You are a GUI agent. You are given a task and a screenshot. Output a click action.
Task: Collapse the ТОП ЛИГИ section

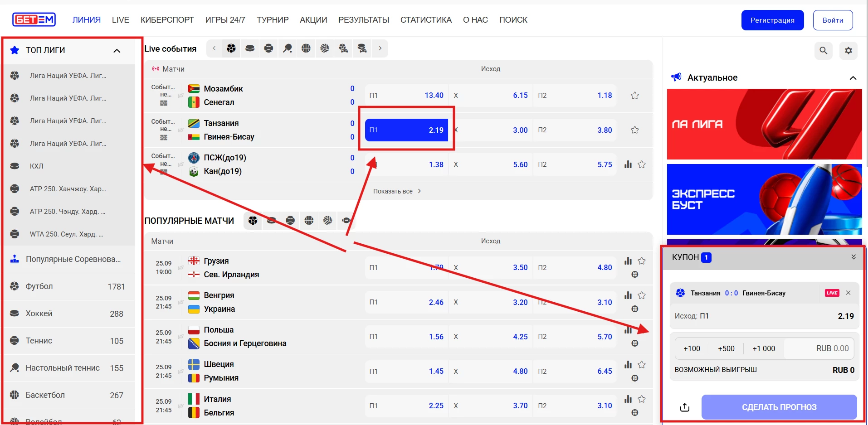click(117, 50)
